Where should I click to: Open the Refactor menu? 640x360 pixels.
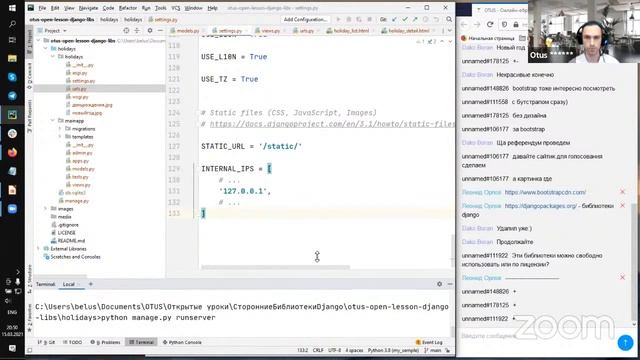[x=128, y=8]
